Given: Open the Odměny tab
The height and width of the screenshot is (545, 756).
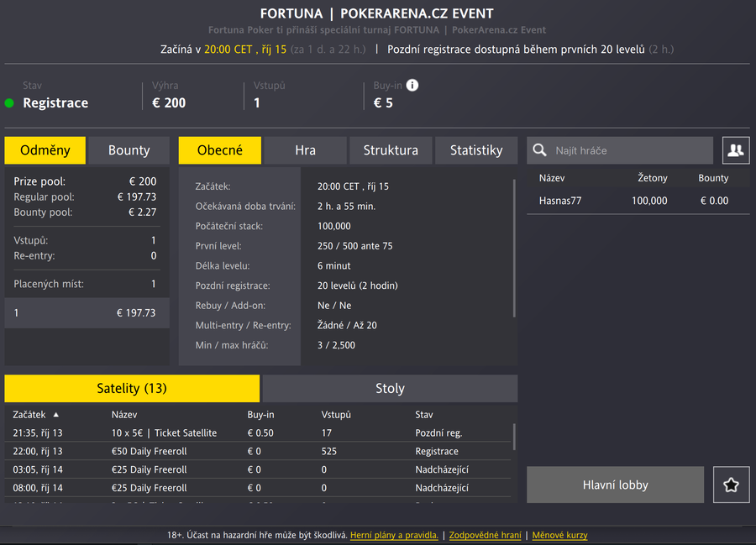Looking at the screenshot, I should tap(45, 150).
